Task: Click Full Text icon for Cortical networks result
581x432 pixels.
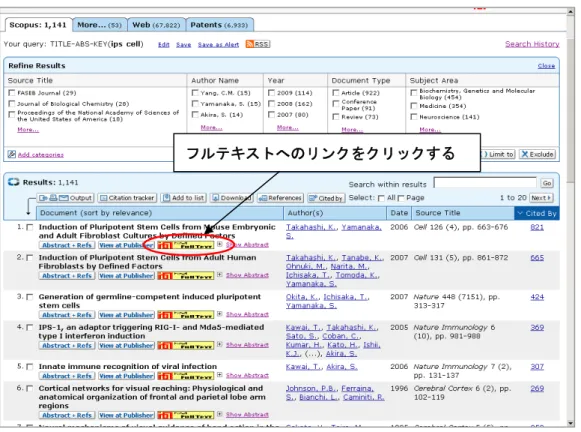Action: click(x=185, y=415)
